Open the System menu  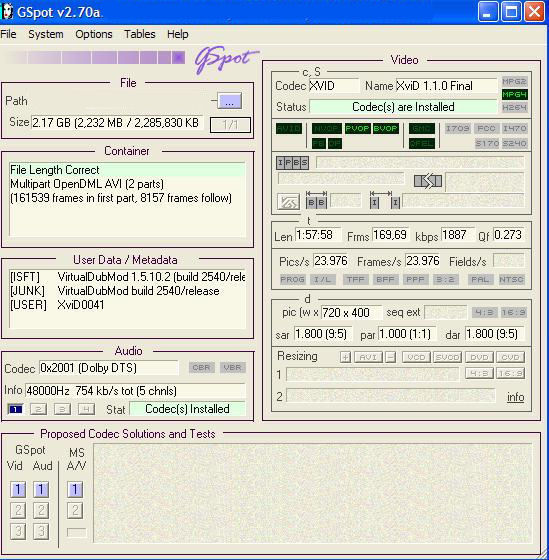[x=46, y=34]
